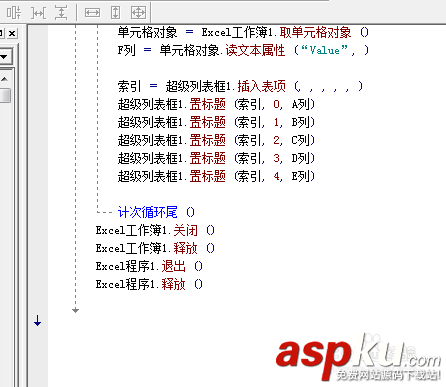This screenshot has height=387, width=446.
Task: Click the equal vertical spacing toolbar icon
Action: pos(61,13)
